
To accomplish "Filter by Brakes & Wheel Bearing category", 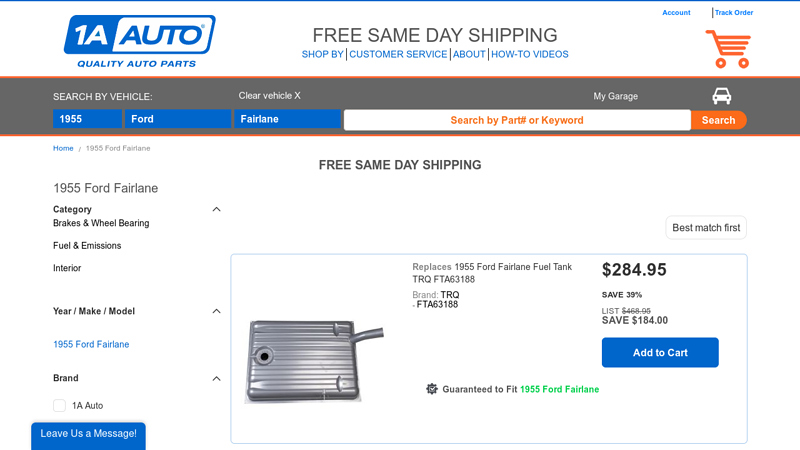I will (x=101, y=223).
